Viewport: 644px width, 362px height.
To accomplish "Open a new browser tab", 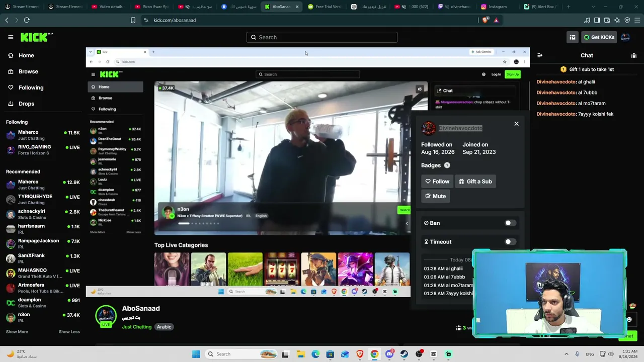I will (569, 7).
